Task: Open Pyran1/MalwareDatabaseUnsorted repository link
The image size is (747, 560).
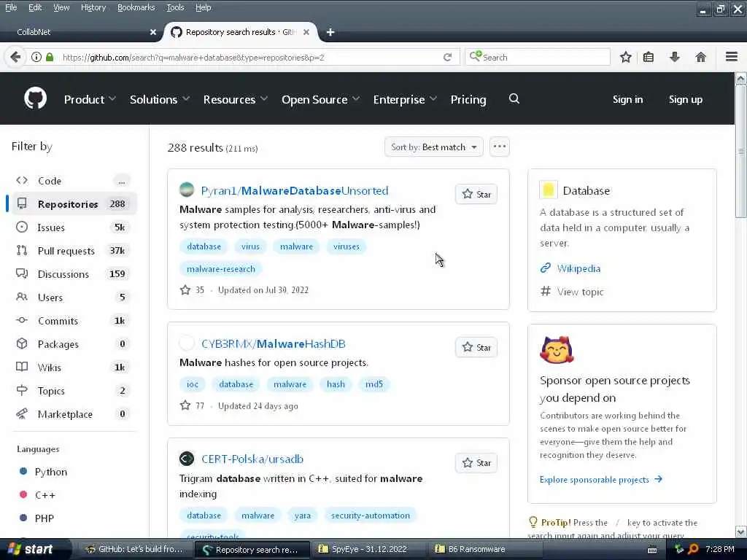Action: tap(295, 190)
